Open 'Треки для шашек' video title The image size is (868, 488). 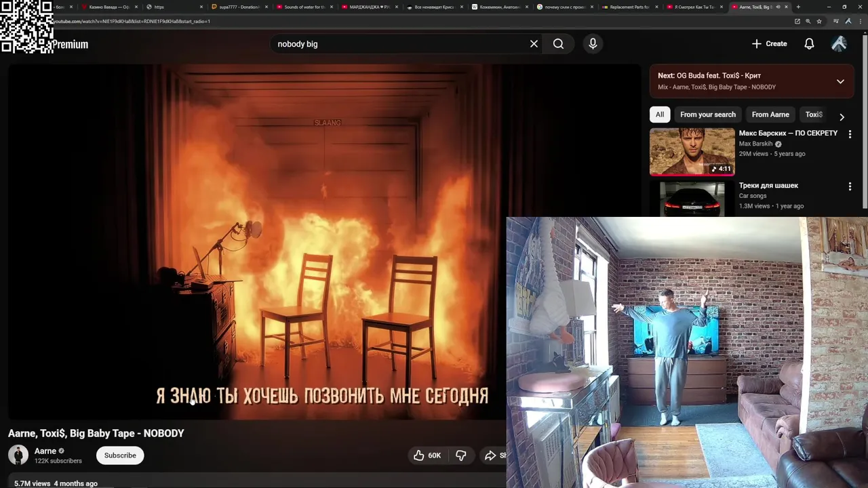(768, 186)
